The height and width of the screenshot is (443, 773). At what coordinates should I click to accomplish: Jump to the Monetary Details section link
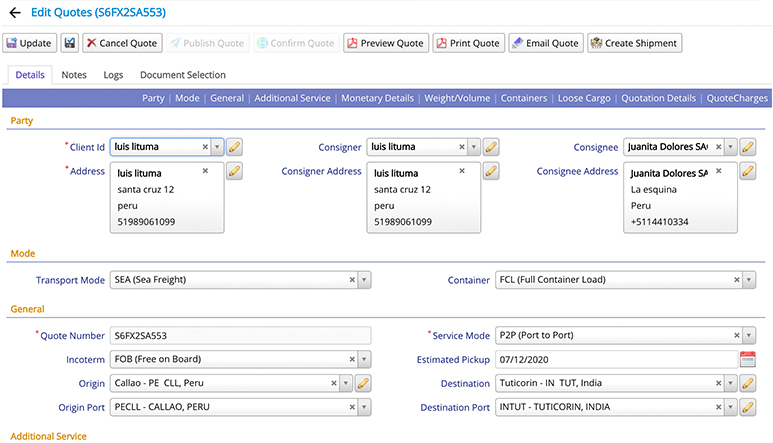pos(377,98)
